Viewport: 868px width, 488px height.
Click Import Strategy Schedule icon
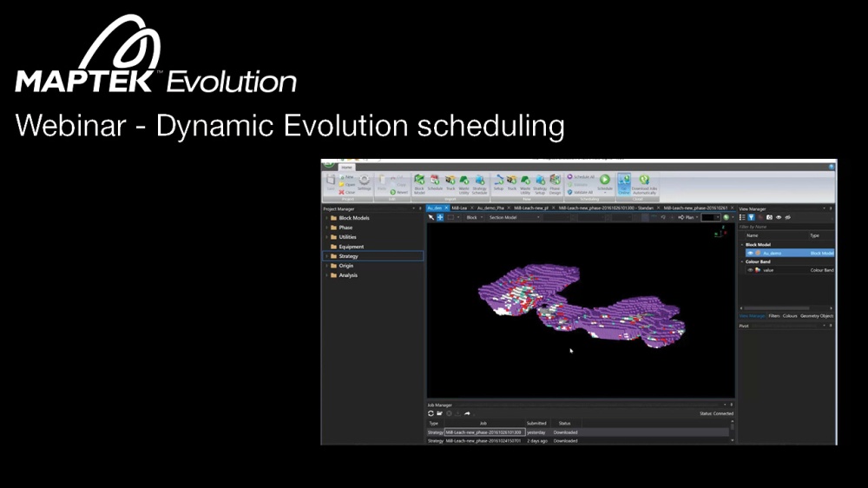click(479, 184)
